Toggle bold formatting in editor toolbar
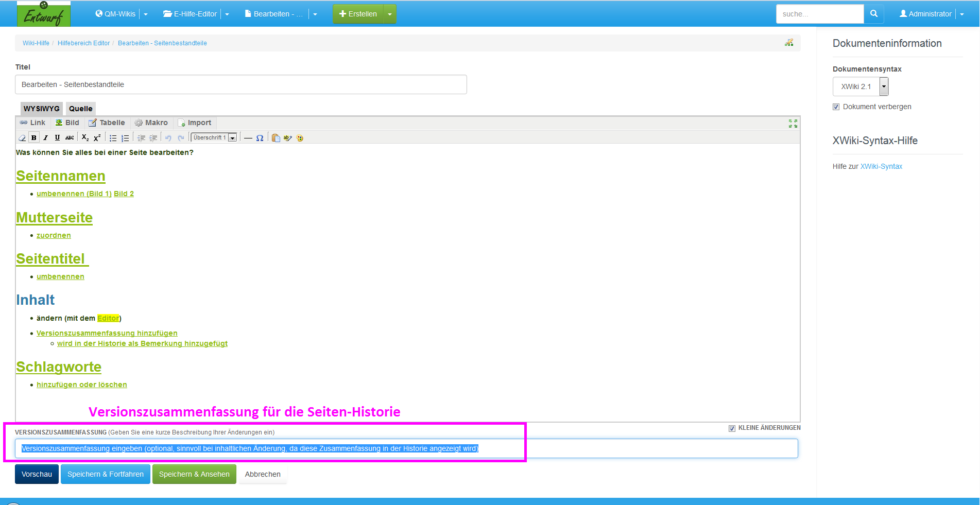This screenshot has height=505, width=980. click(34, 138)
